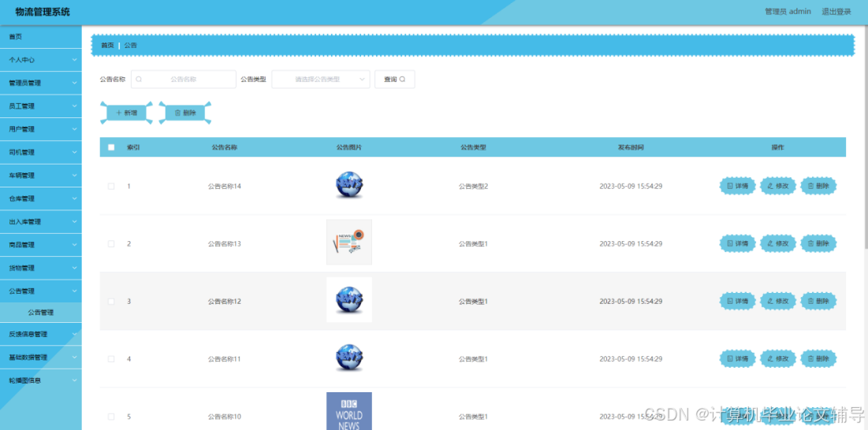Screen dimensions: 868x430
Task: Go to 首页 in the sidebar
Action: [x=40, y=36]
